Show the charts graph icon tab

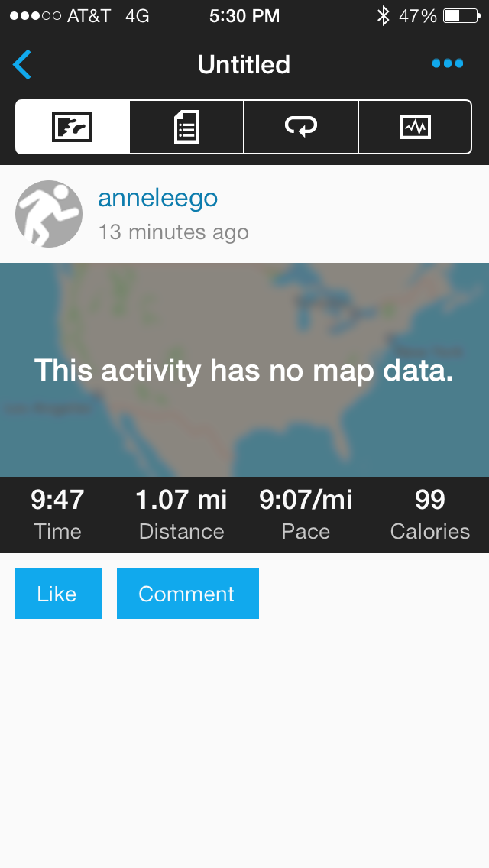click(415, 127)
